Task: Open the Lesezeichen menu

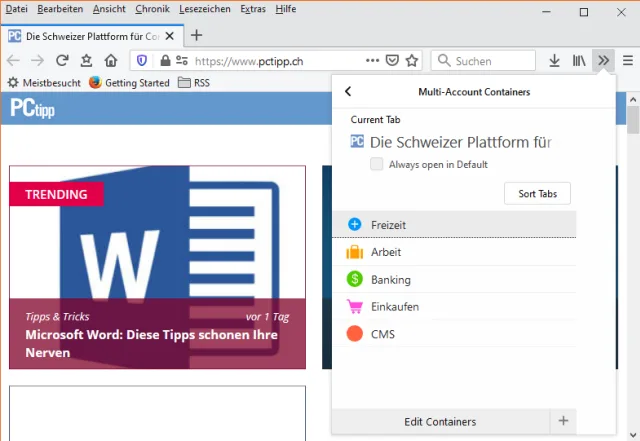Action: 204,8
